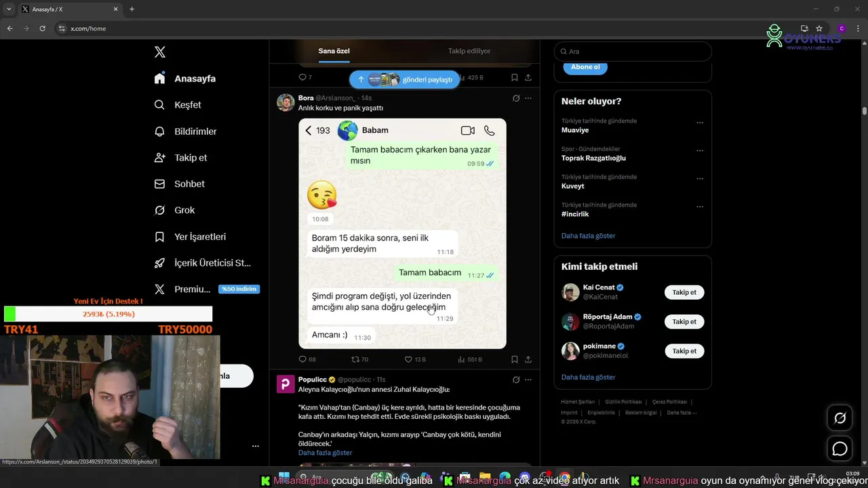The image size is (868, 488).
Task: Open İçerik Üreticisi Stüdyosu item
Action: click(x=203, y=263)
